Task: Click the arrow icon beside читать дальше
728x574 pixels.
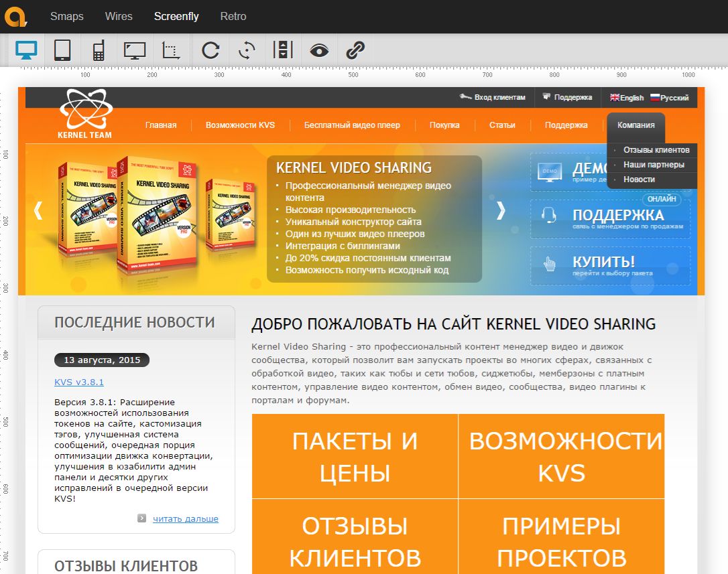Action: (141, 518)
